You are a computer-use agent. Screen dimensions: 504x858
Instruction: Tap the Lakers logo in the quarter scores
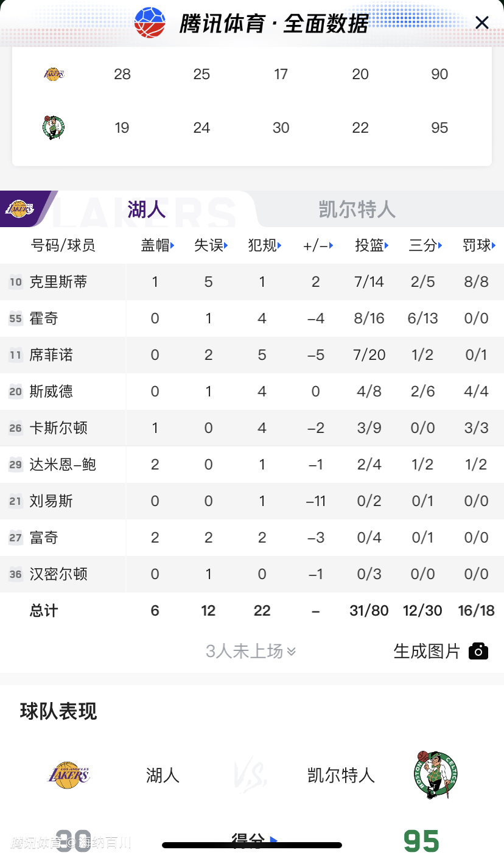[x=54, y=74]
